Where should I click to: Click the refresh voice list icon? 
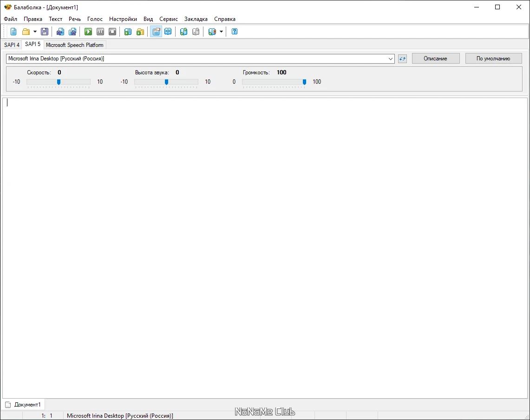point(402,59)
